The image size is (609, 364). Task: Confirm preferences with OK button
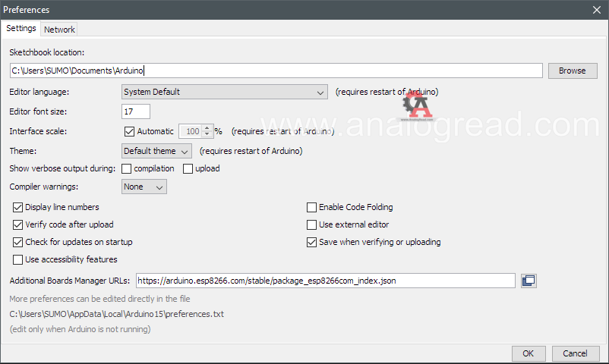point(529,353)
